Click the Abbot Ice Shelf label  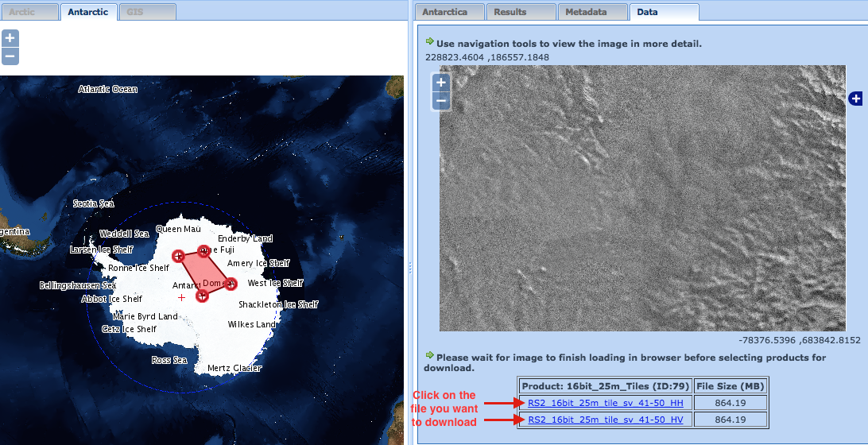point(112,299)
